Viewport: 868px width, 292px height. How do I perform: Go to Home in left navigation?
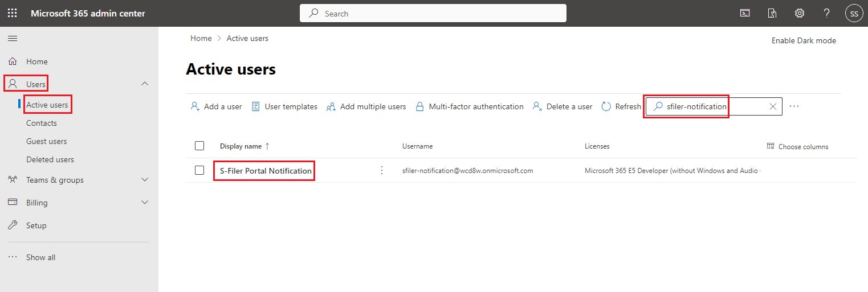point(37,61)
